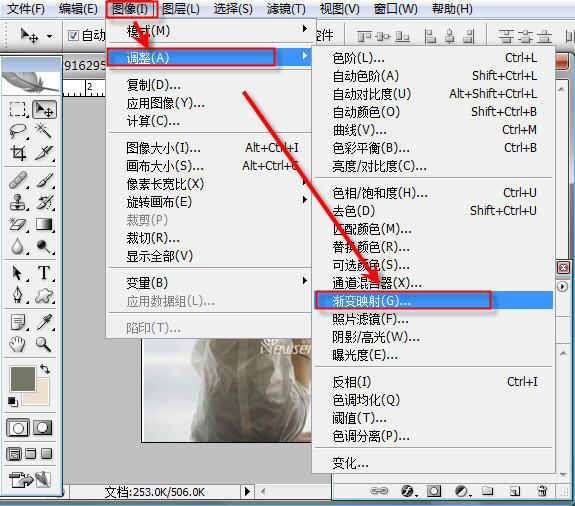Switch to Standard editing mode
This screenshot has width=575, height=506.
18,428
